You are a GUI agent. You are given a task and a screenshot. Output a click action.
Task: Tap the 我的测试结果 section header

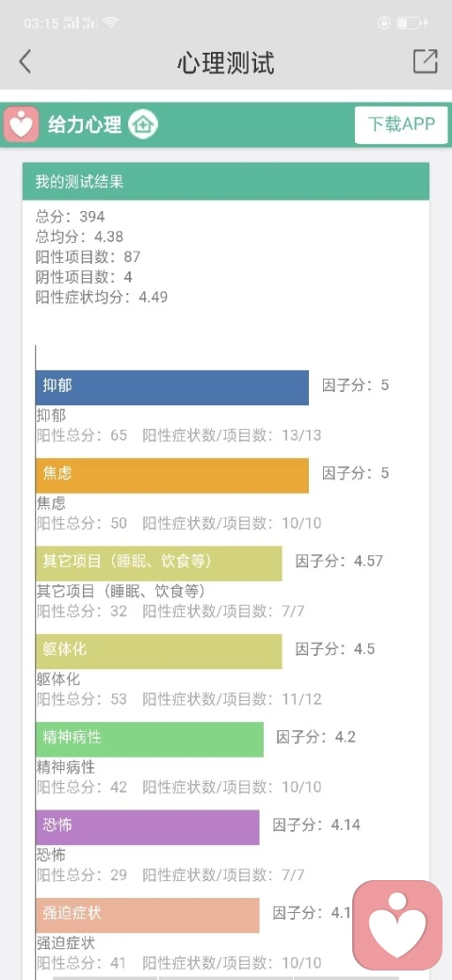(x=226, y=182)
